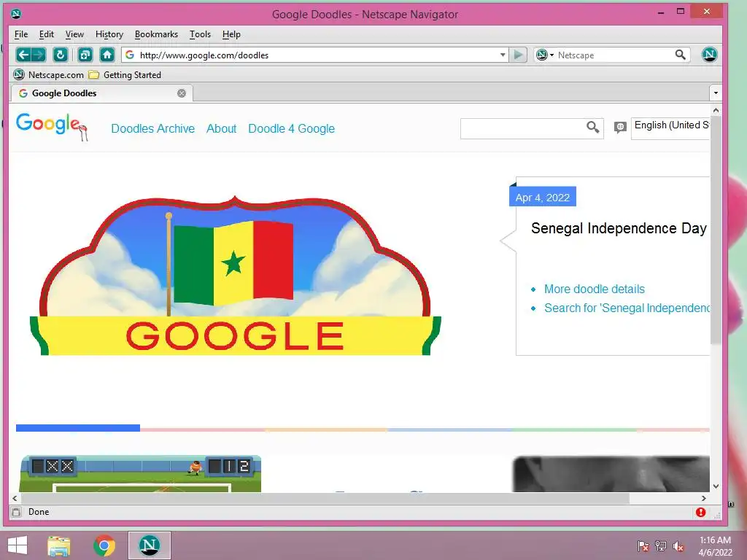Click the URL address field
747x560 pixels.
pyautogui.click(x=317, y=55)
